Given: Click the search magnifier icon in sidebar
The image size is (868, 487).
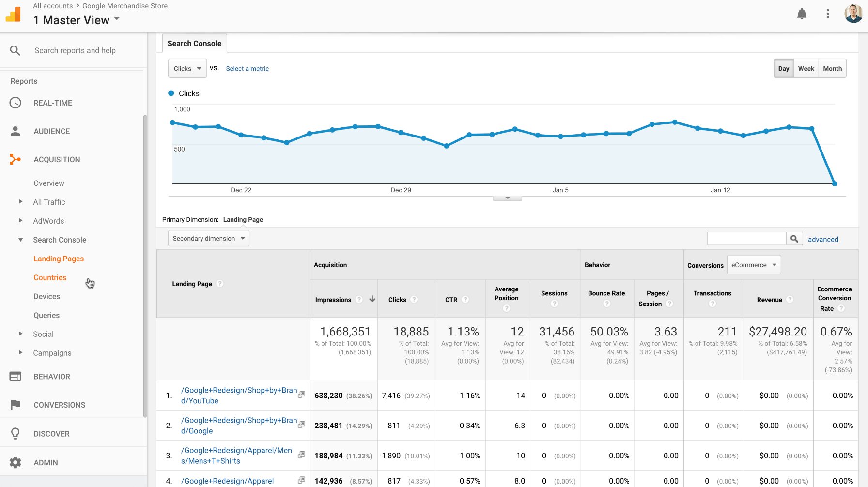Looking at the screenshot, I should (x=15, y=50).
